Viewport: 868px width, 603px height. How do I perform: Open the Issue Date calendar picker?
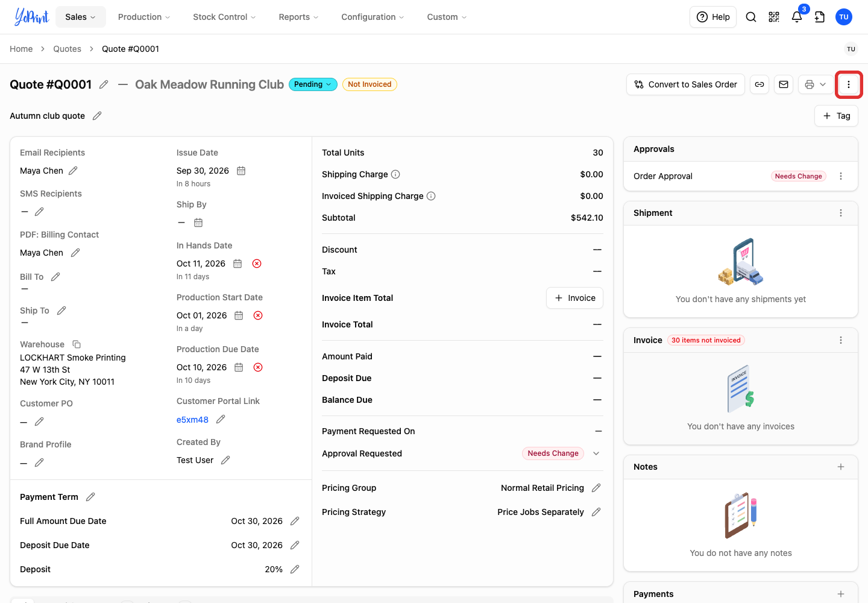[241, 171]
